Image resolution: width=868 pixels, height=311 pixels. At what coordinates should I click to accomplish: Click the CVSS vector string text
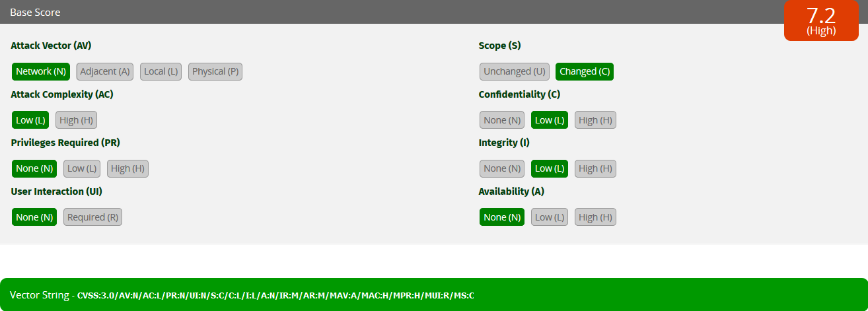click(275, 295)
